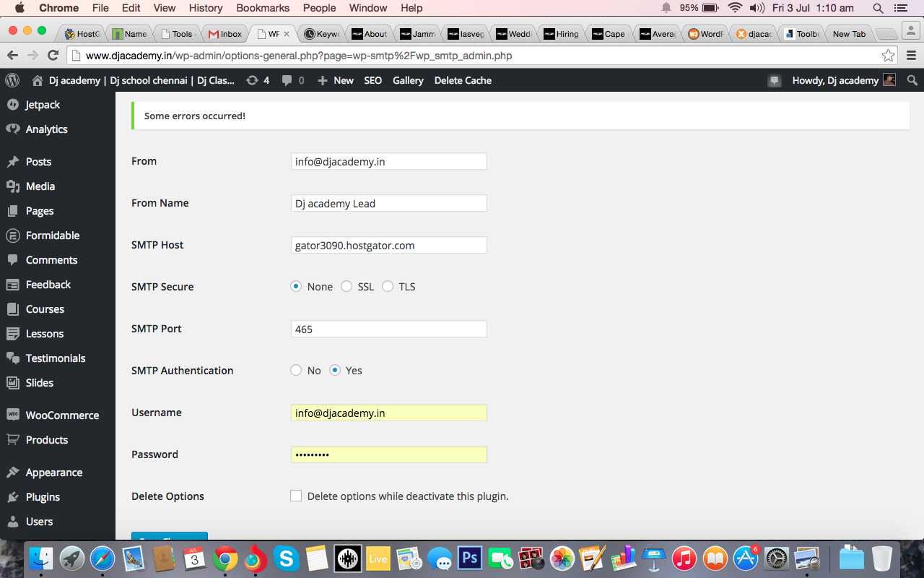The width and height of the screenshot is (924, 578).
Task: Click the From email field
Action: point(388,161)
